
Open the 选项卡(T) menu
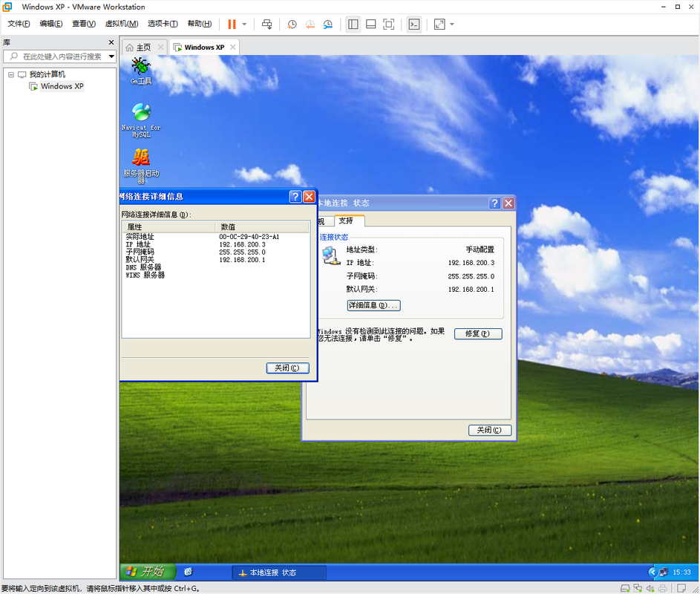[x=163, y=24]
